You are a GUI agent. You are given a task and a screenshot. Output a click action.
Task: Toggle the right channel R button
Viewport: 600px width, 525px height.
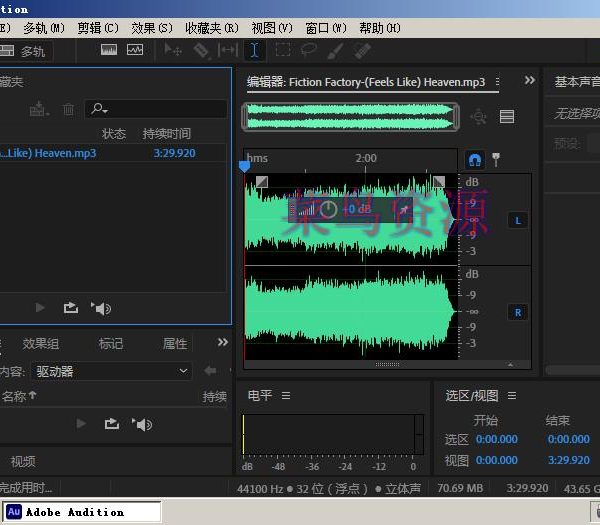click(x=517, y=312)
